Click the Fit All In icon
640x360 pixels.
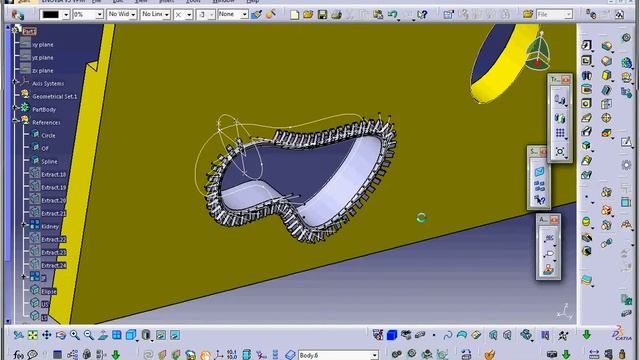click(x=33, y=335)
